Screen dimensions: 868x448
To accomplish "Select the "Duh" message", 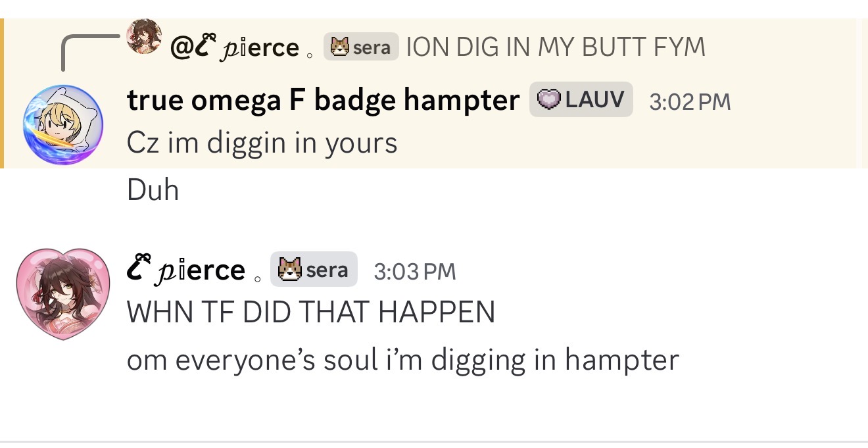I will (153, 190).
